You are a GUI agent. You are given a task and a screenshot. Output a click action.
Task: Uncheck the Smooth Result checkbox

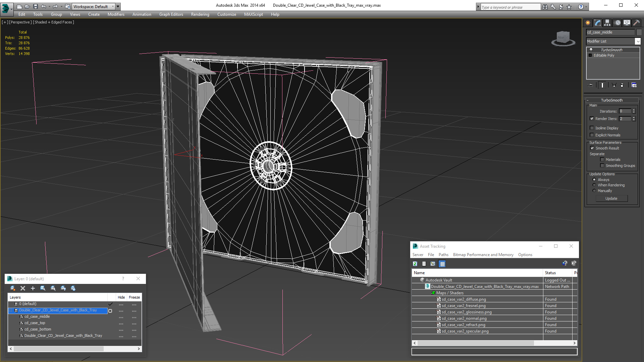pos(592,148)
